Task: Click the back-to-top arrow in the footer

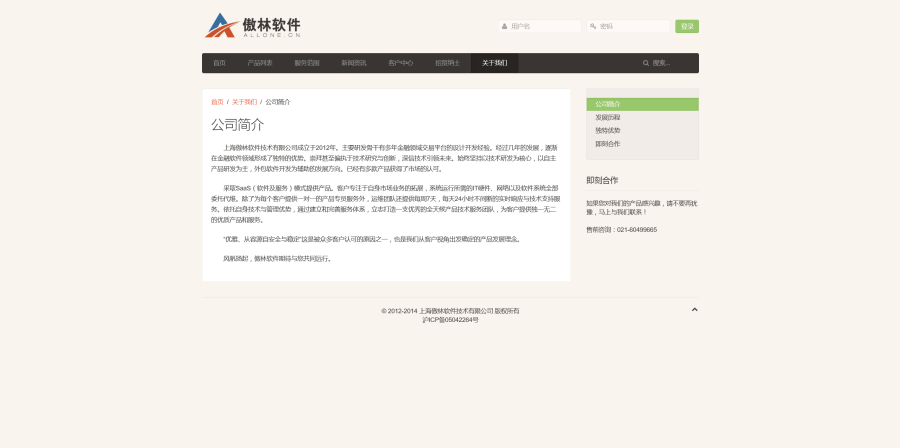Action: point(695,310)
